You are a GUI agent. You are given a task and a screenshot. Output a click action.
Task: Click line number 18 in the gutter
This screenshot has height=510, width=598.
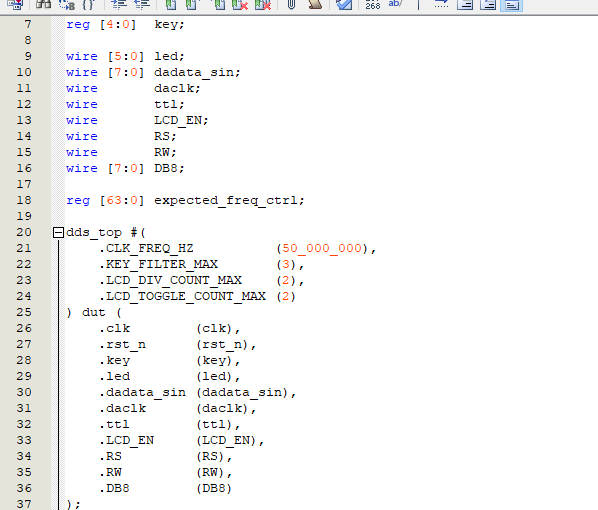tap(24, 200)
